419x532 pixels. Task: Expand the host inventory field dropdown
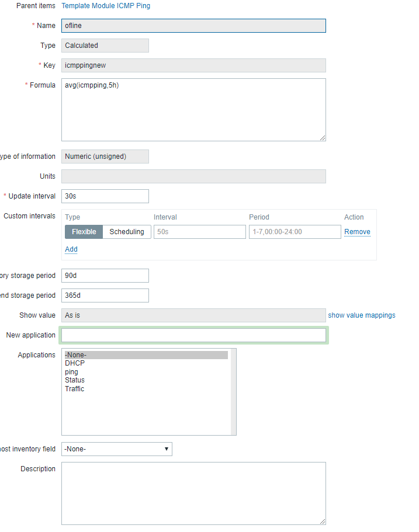[117, 449]
